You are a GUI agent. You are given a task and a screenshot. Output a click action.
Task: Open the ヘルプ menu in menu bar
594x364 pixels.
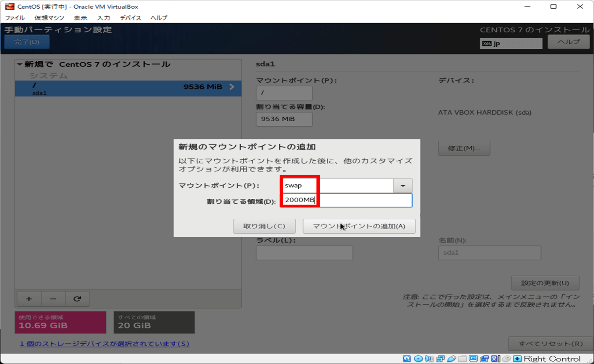coord(159,18)
